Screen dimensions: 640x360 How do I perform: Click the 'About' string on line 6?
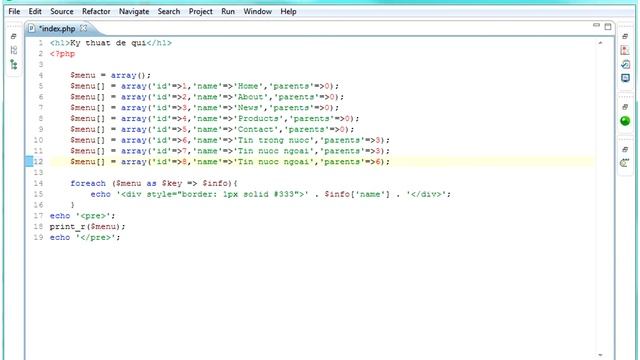pos(251,97)
